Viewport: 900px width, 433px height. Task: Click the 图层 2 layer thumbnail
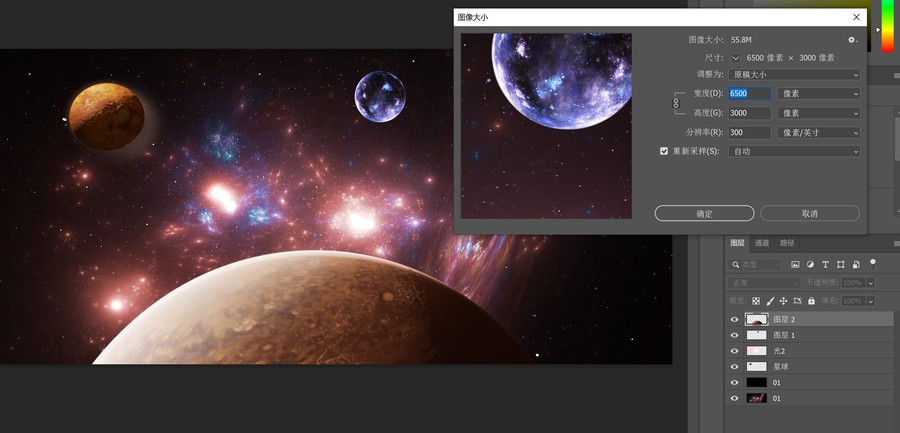(x=756, y=319)
